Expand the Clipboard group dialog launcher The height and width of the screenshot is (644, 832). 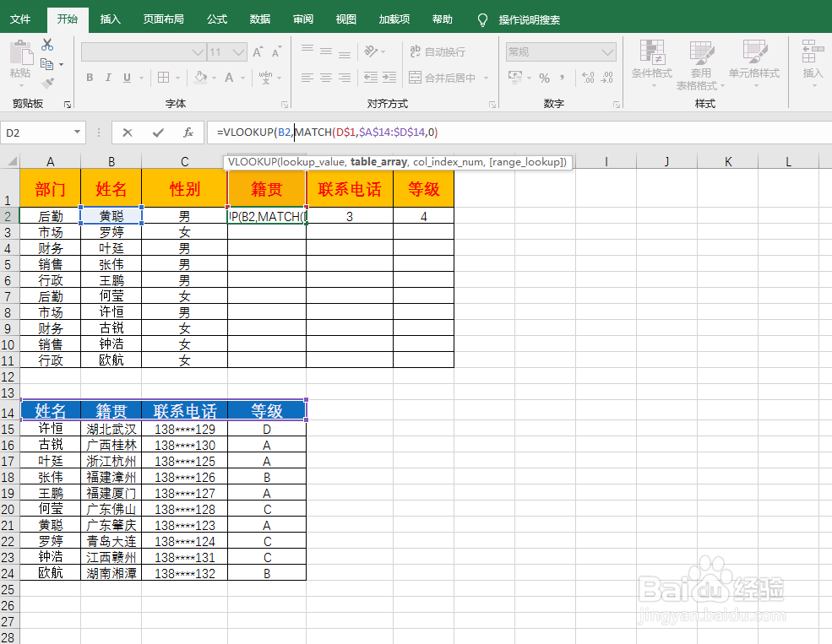click(x=68, y=105)
